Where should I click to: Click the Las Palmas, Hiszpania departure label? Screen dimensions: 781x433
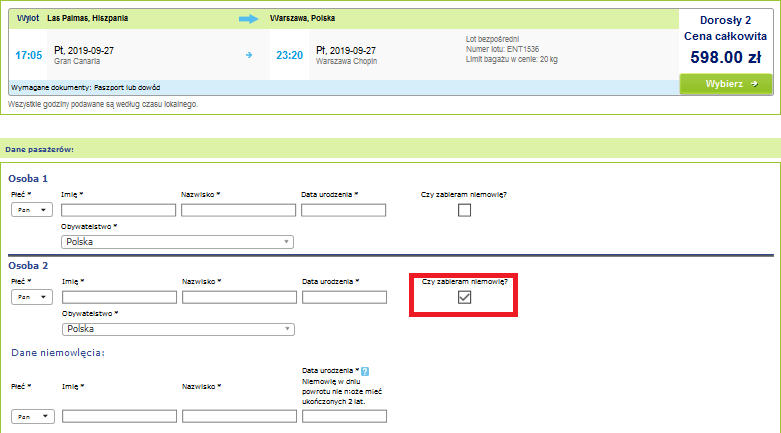coord(88,18)
